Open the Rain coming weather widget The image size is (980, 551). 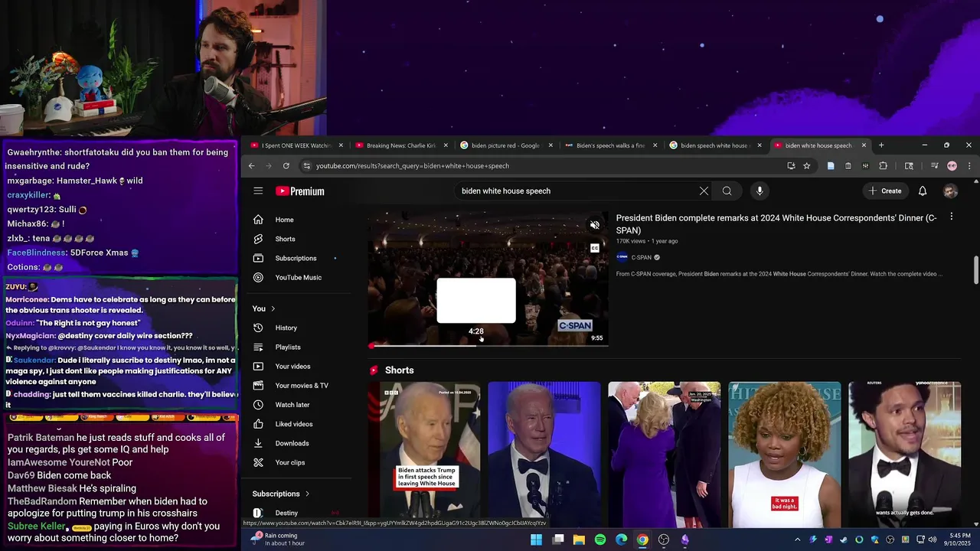pos(277,540)
